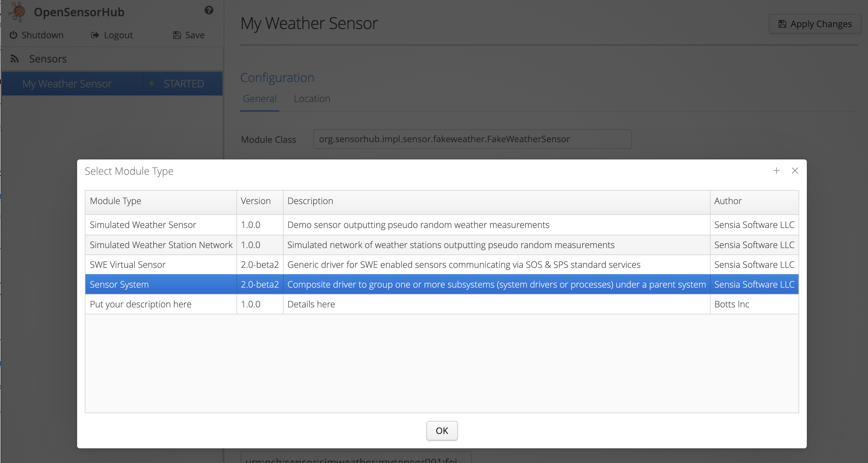Switch to the Location tab
Screen dimensions: 868x463
coord(312,99)
